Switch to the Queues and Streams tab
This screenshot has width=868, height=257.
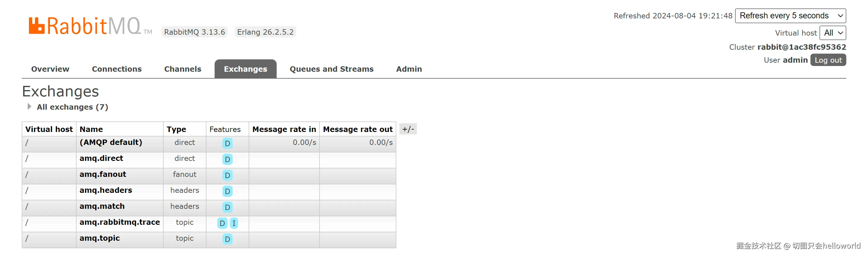click(x=331, y=69)
